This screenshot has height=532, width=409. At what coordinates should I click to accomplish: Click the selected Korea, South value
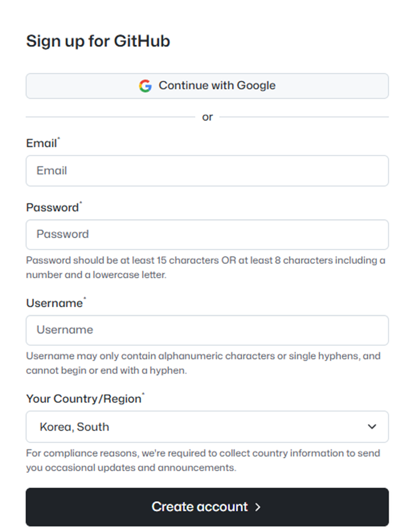[x=74, y=427]
